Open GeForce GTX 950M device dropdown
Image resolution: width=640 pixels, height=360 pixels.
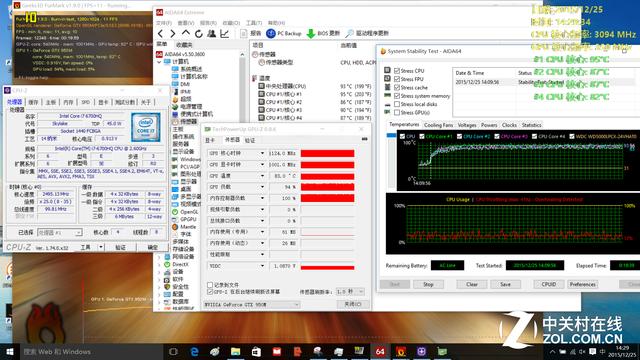251,304
